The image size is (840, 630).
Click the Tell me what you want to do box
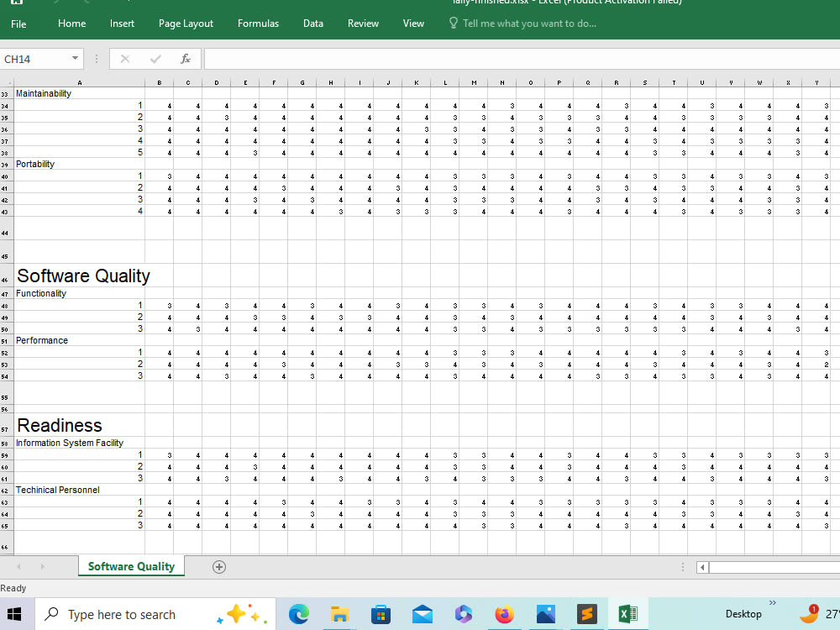[529, 24]
